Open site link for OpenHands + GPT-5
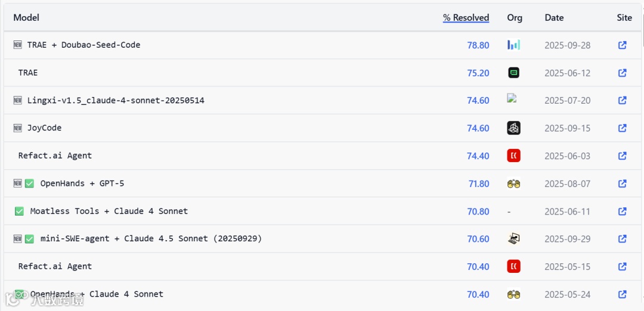Viewport: 644px width, 311px height. (x=622, y=184)
